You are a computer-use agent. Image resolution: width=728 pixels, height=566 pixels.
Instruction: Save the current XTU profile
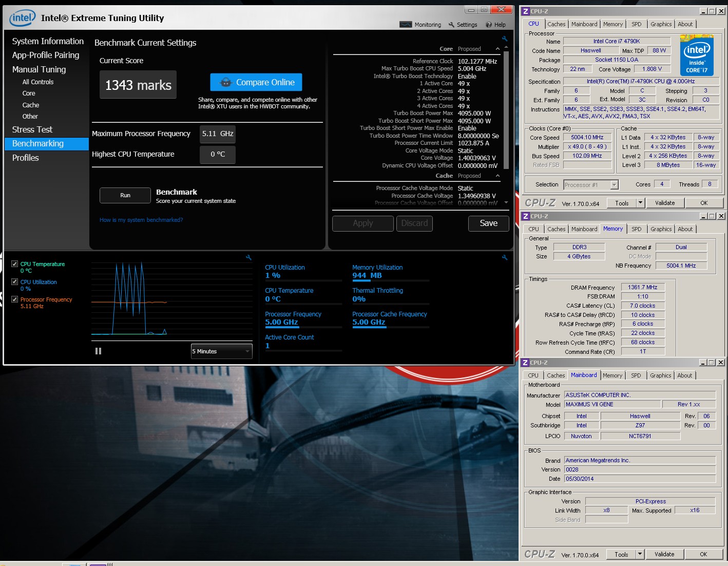coord(488,223)
